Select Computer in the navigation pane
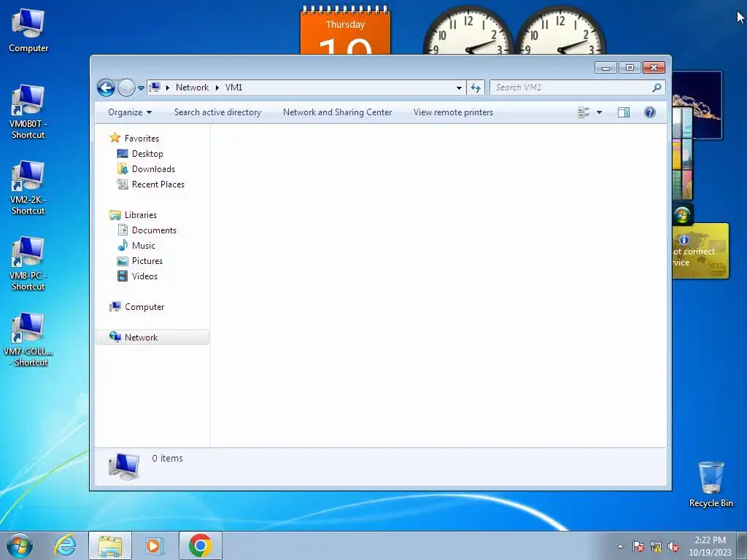Screen dimensions: 747x560 [144, 307]
